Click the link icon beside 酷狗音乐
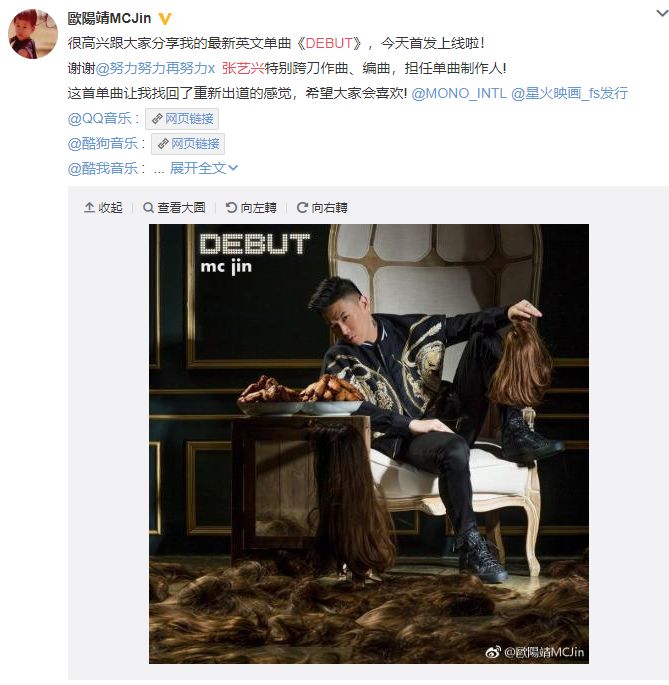This screenshot has height=685, width=669. tap(163, 144)
